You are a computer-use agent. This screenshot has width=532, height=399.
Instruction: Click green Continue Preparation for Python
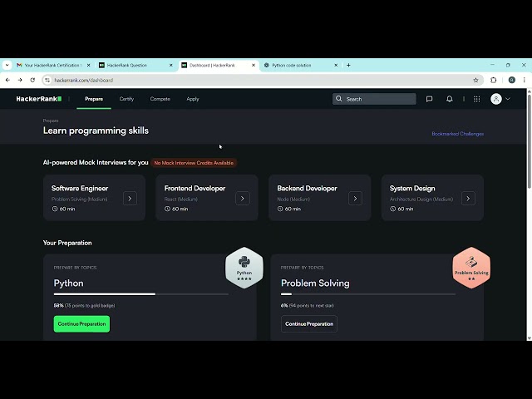[x=81, y=323]
